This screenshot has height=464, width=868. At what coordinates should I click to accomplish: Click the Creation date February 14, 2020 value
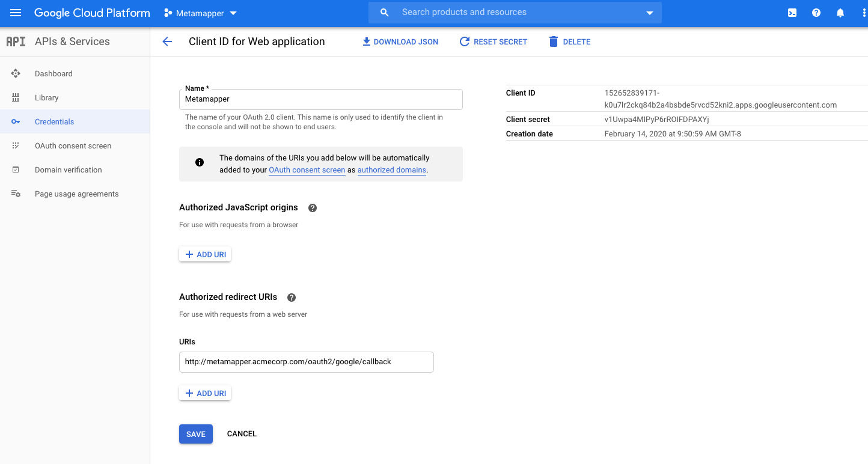pyautogui.click(x=673, y=134)
